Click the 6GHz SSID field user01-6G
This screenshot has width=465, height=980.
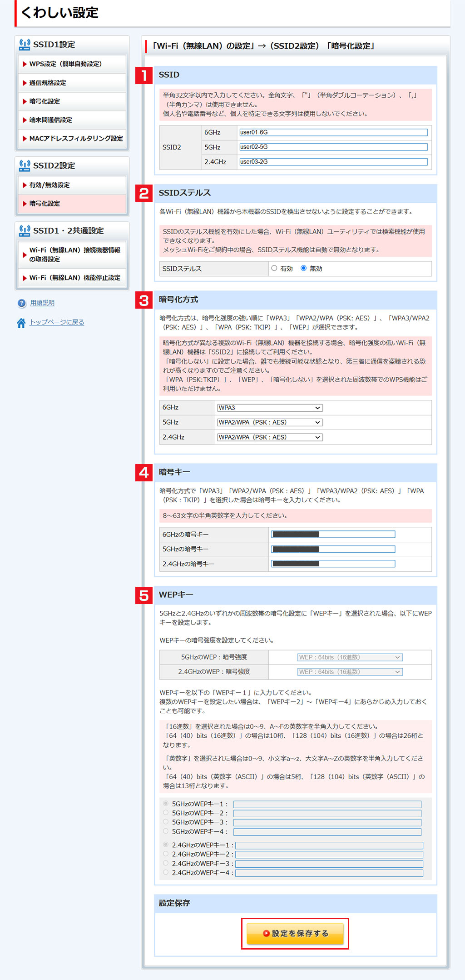click(x=333, y=132)
